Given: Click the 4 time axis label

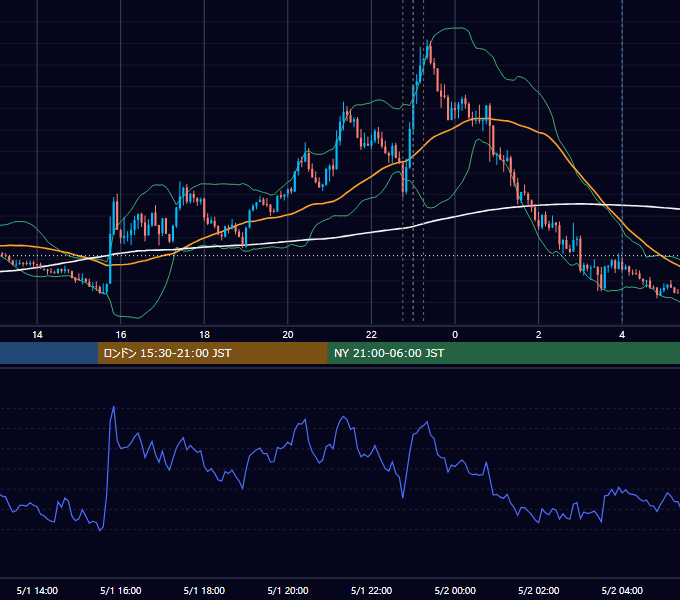Looking at the screenshot, I should pyautogui.click(x=622, y=335).
